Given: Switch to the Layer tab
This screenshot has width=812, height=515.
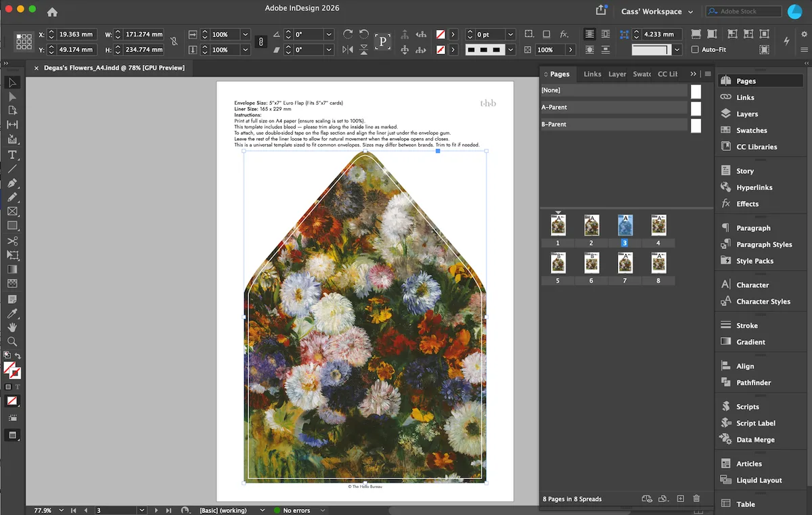Looking at the screenshot, I should click(617, 74).
